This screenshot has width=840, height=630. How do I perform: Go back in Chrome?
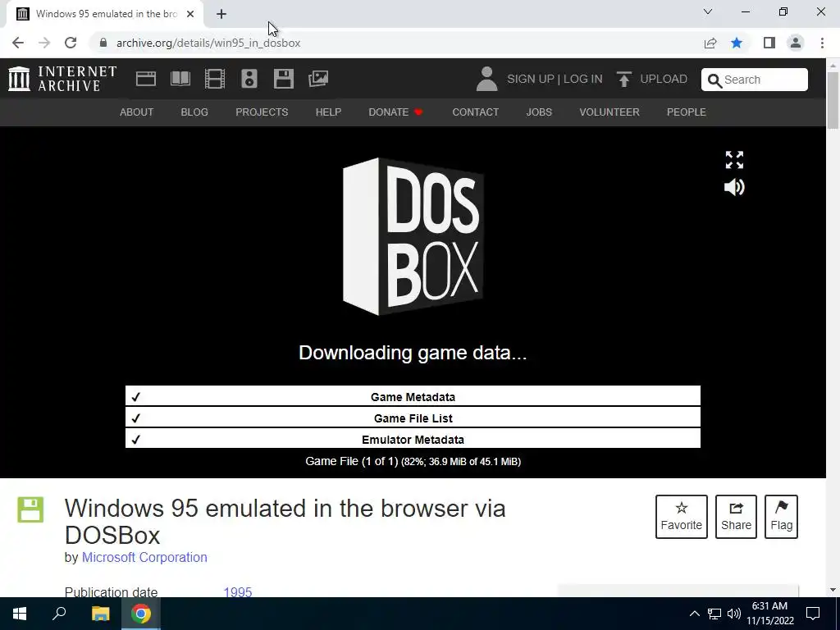click(18, 43)
